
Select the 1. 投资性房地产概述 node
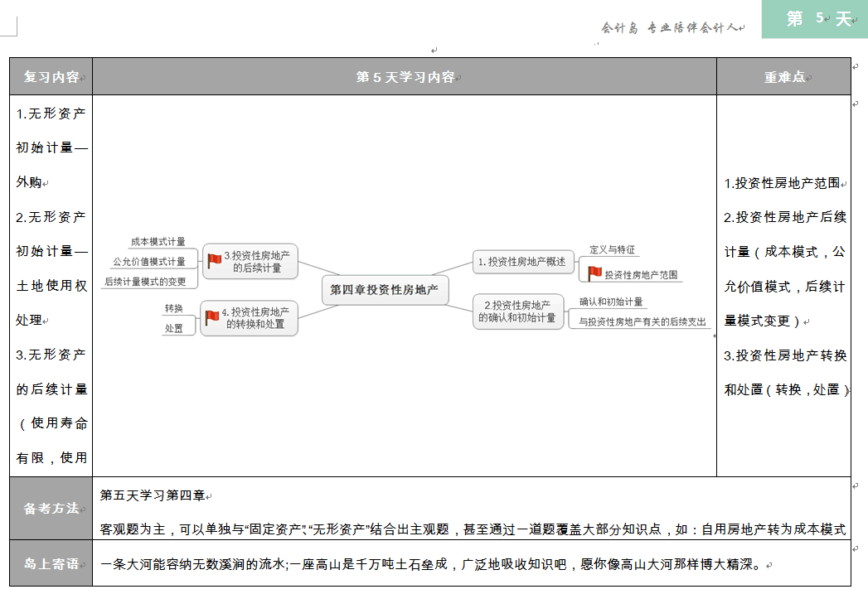521,262
